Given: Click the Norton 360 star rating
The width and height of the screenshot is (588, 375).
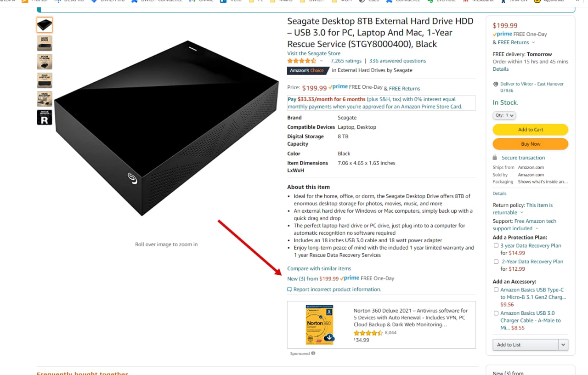Looking at the screenshot, I should coord(368,333).
